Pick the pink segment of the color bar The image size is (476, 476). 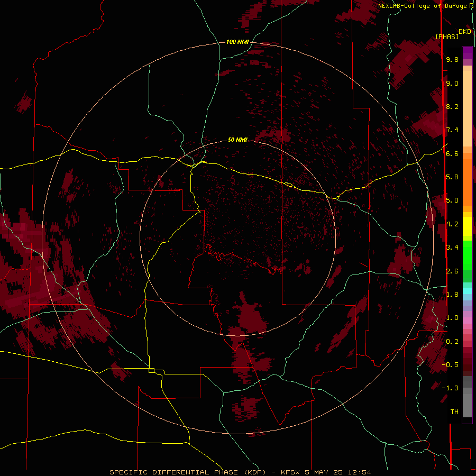[467, 321]
